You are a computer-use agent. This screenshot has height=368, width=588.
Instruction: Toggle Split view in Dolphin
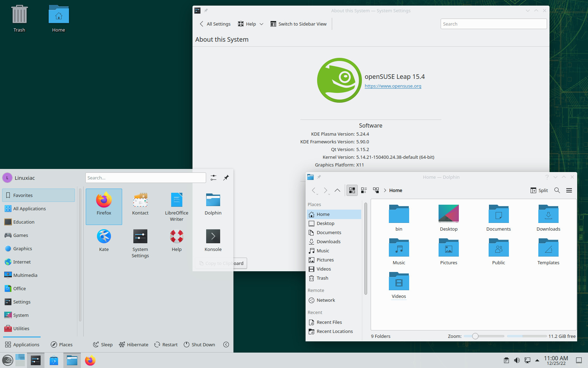(x=539, y=190)
